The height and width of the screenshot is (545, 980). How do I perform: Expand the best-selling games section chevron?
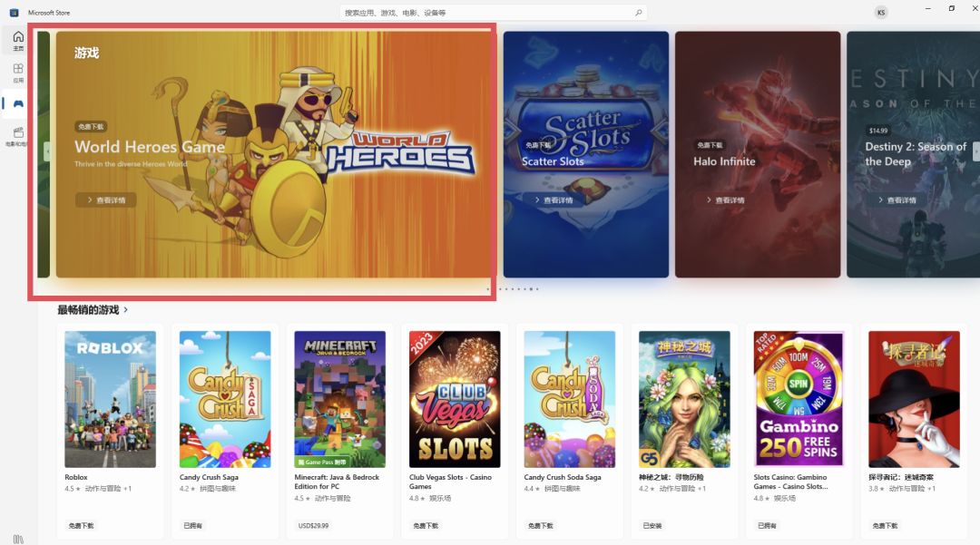125,309
